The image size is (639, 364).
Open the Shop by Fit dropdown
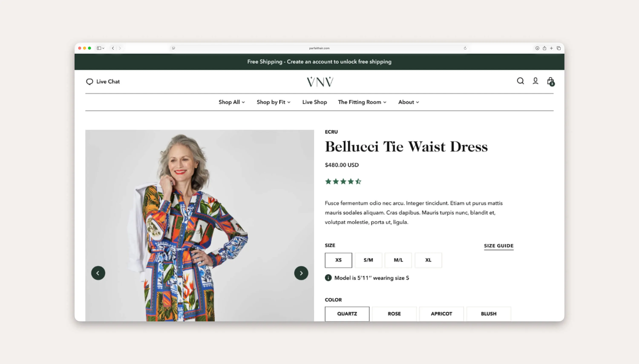(273, 102)
